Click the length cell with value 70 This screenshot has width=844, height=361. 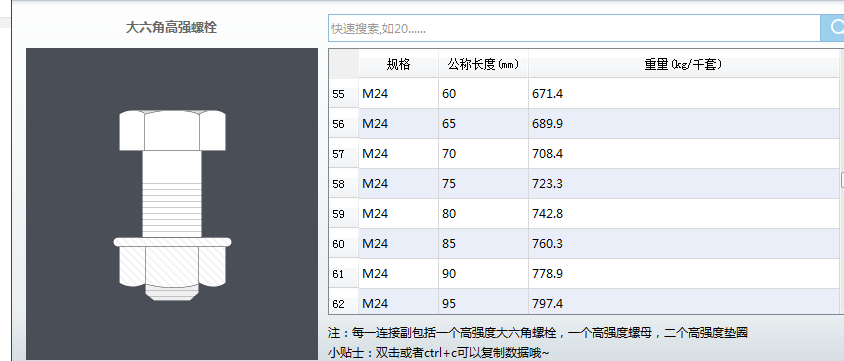click(483, 154)
